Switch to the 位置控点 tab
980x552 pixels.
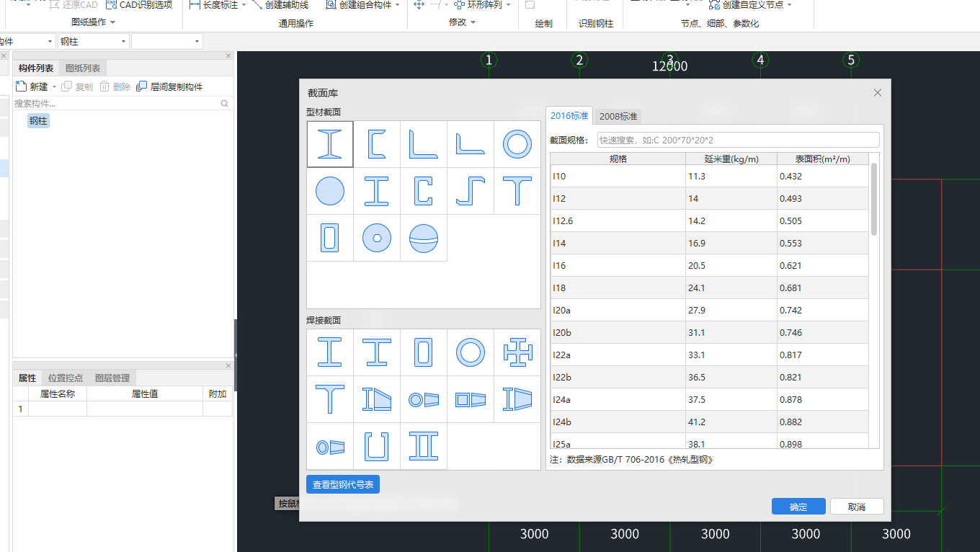click(66, 378)
